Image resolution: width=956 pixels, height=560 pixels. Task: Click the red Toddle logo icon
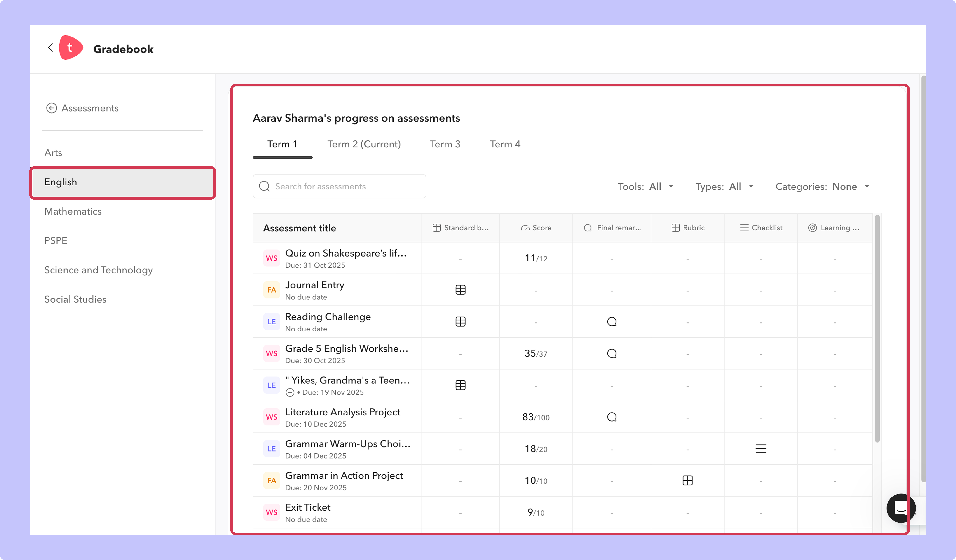71,48
